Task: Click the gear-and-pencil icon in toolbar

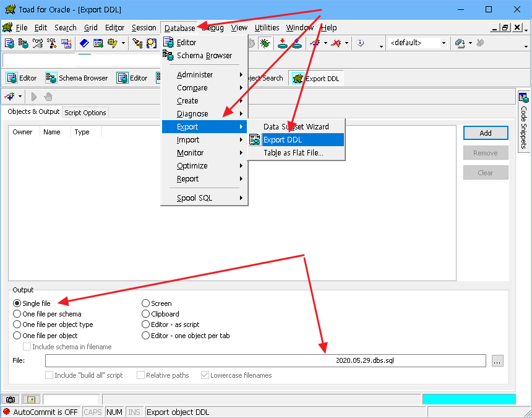Action: 112,43
